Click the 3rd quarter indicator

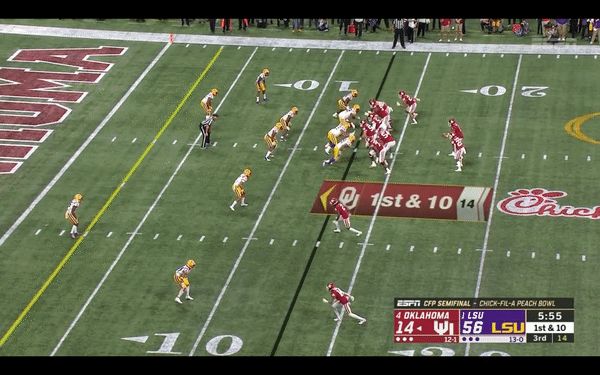click(540, 338)
